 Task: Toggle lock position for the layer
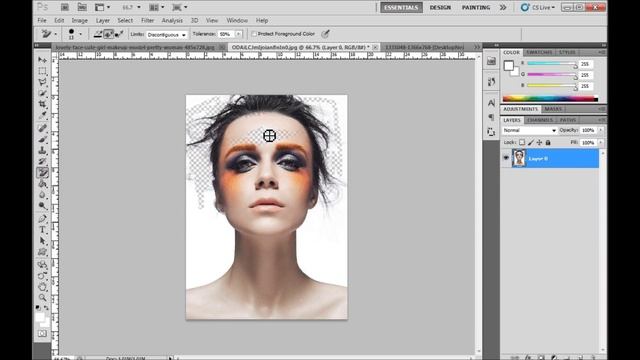(539, 142)
